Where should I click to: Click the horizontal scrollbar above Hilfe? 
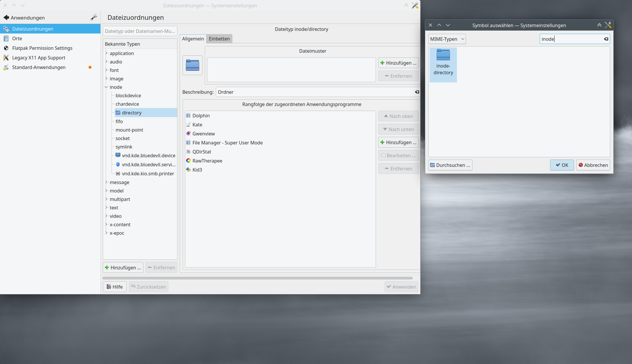(x=258, y=278)
